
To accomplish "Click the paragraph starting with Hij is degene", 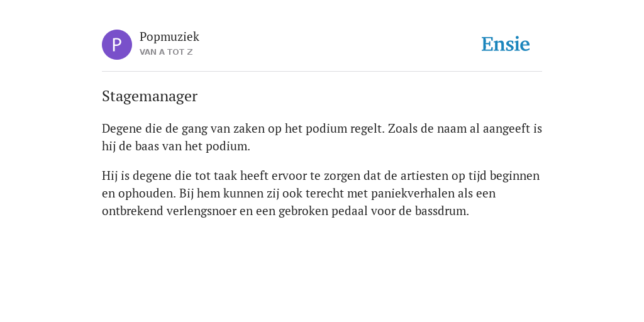I will tap(321, 193).
